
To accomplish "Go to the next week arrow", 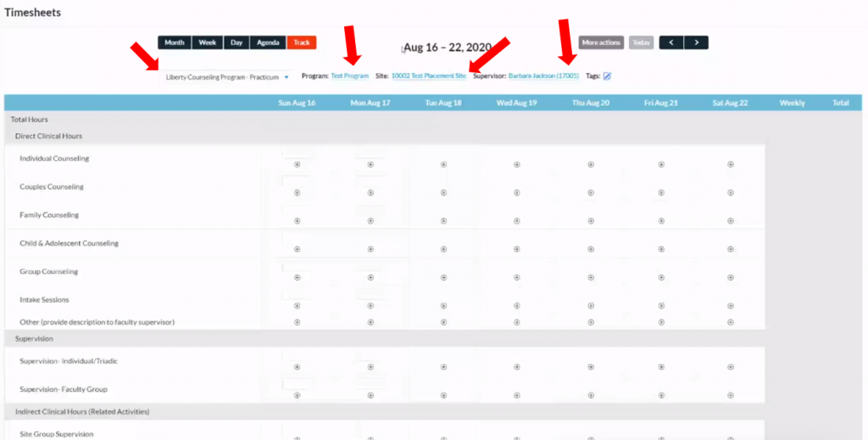I will tap(697, 42).
